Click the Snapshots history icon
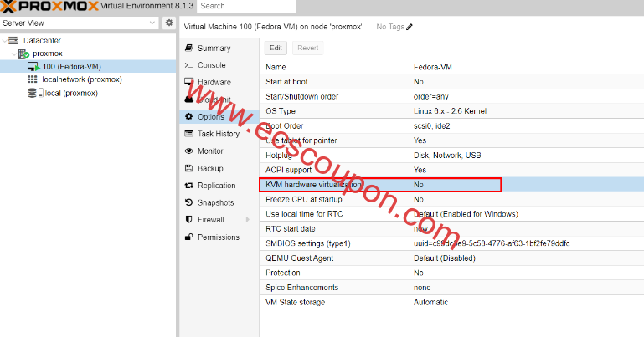The height and width of the screenshot is (337, 644). (188, 202)
